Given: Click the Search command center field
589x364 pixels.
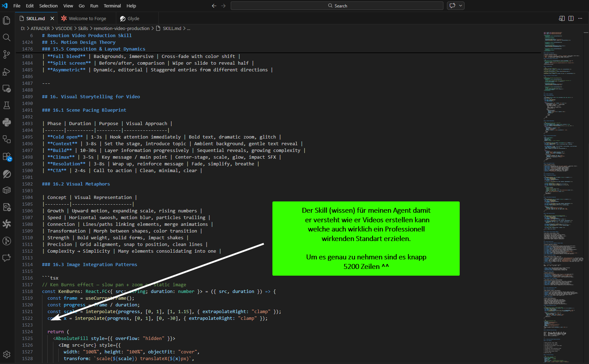Looking at the screenshot, I should [x=337, y=6].
